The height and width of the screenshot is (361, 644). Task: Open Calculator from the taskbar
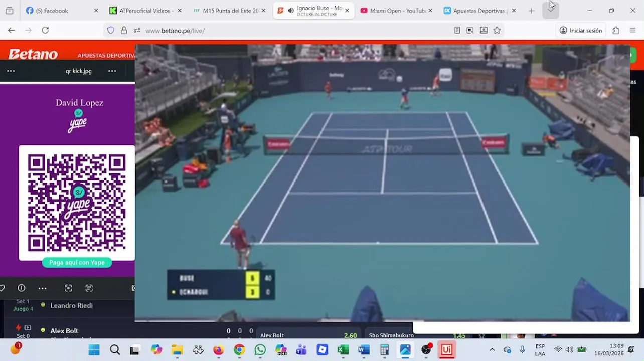coord(385,350)
